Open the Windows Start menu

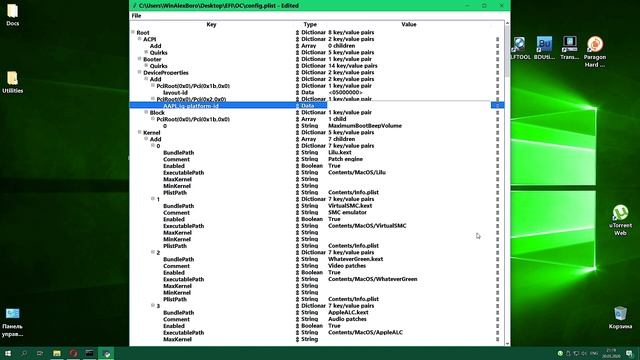[8, 353]
